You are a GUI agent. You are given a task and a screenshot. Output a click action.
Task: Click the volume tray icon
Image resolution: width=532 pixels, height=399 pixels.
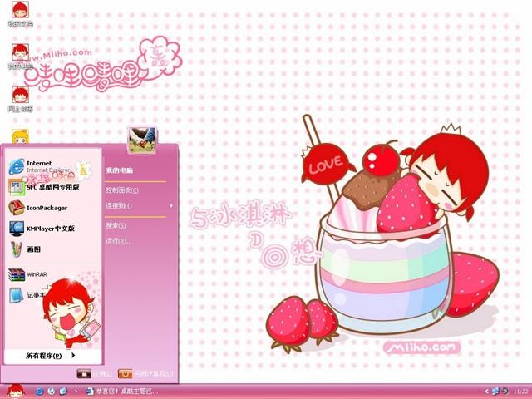tap(505, 392)
